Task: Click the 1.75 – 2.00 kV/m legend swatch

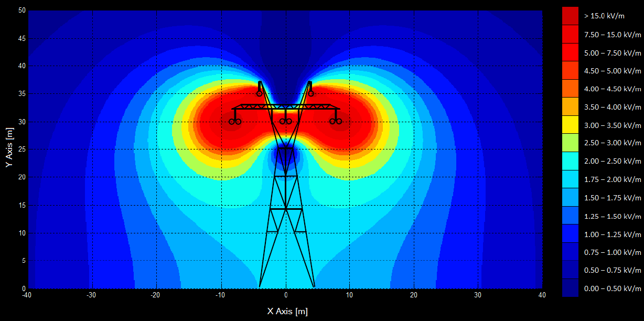Action: click(570, 179)
